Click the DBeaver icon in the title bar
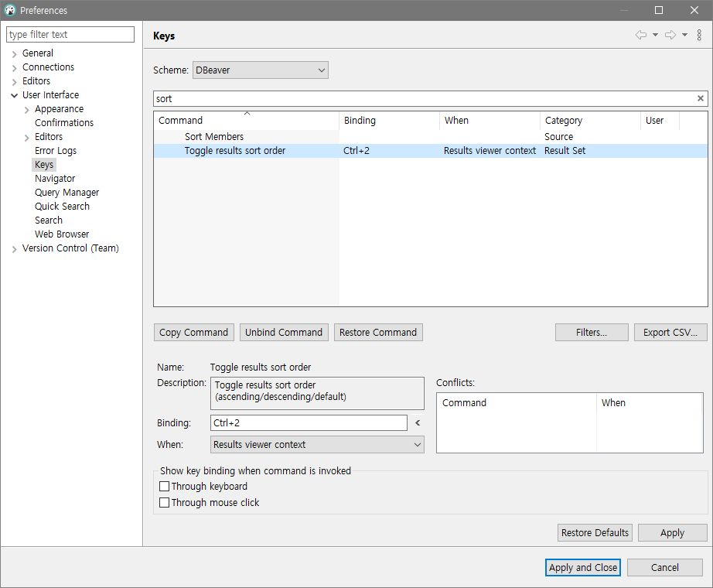 11,10
